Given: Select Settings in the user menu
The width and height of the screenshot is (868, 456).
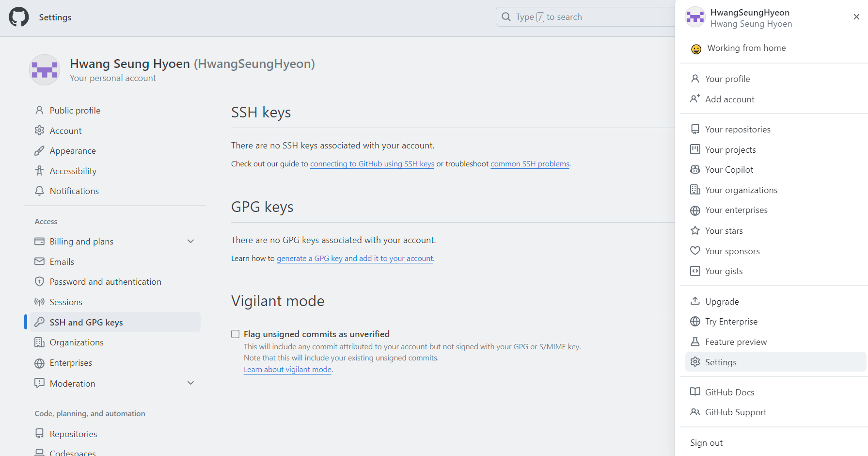Looking at the screenshot, I should pos(775,362).
